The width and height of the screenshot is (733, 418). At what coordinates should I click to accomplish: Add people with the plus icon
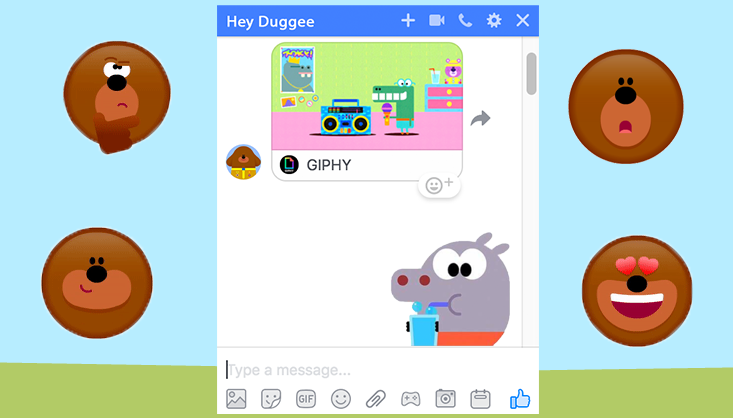[408, 21]
